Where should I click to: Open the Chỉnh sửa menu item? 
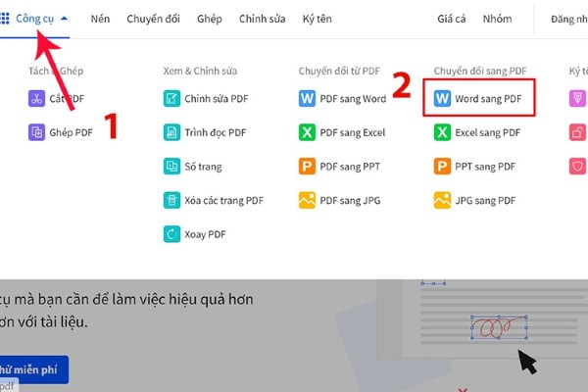(262, 19)
